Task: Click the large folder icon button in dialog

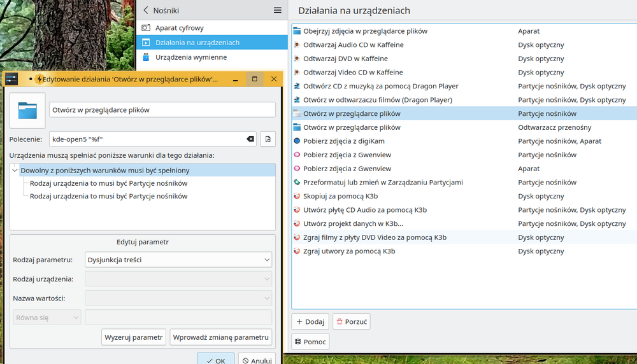Action: click(x=27, y=110)
